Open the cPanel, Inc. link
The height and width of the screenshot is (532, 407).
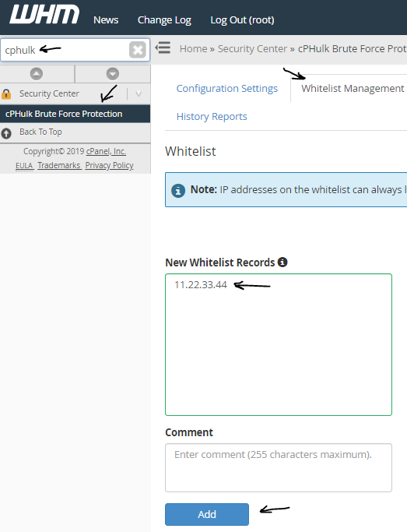click(106, 151)
